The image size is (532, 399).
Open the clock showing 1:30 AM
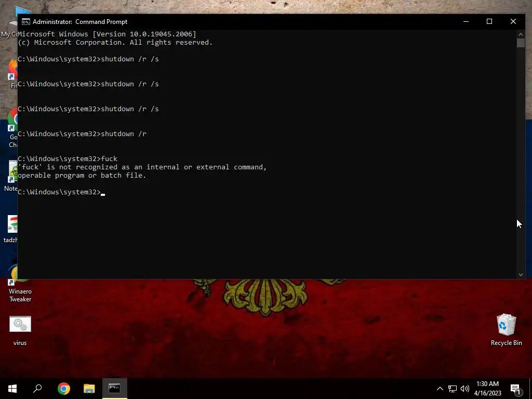(x=487, y=389)
